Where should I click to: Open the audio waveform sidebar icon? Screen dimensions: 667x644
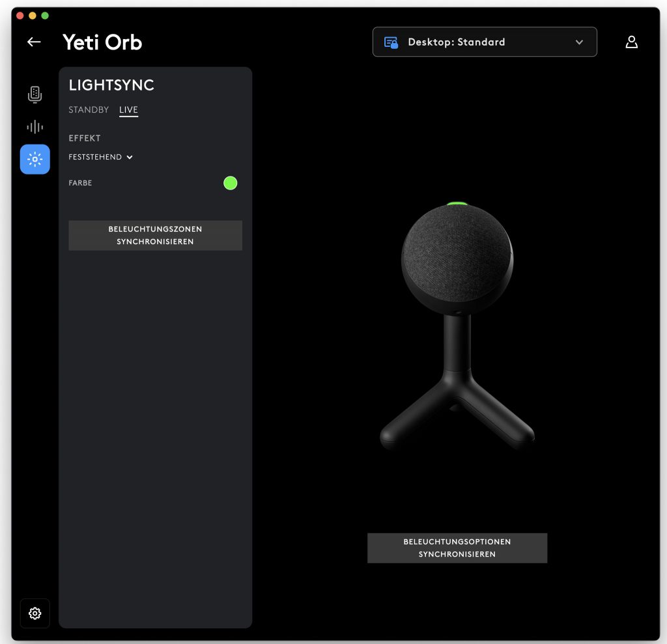[35, 127]
